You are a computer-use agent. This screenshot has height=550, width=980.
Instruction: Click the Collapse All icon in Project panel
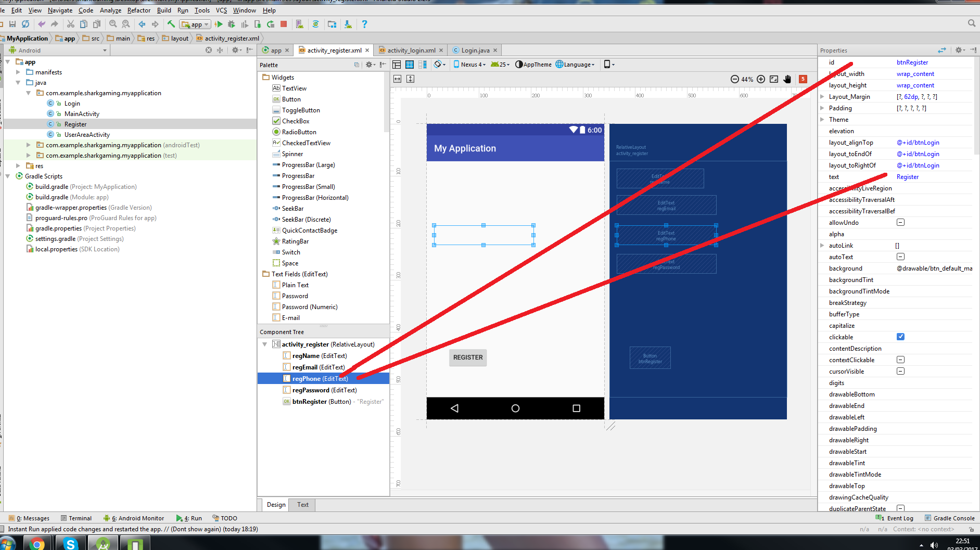(220, 50)
